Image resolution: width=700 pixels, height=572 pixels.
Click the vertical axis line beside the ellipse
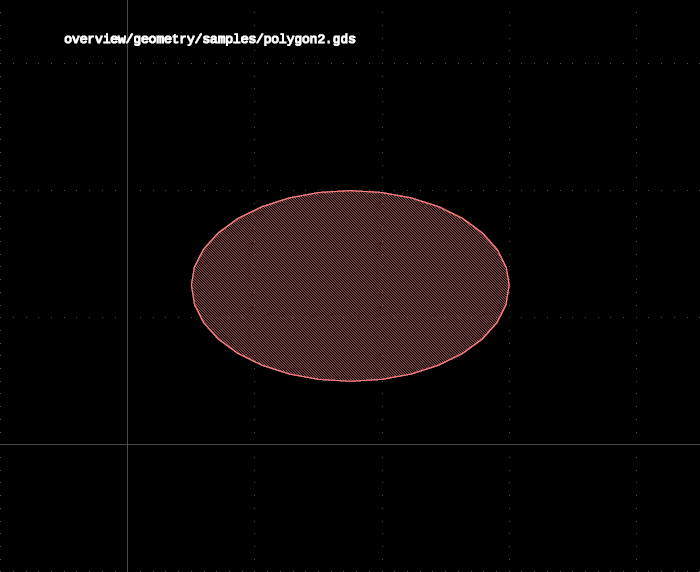tap(128, 286)
